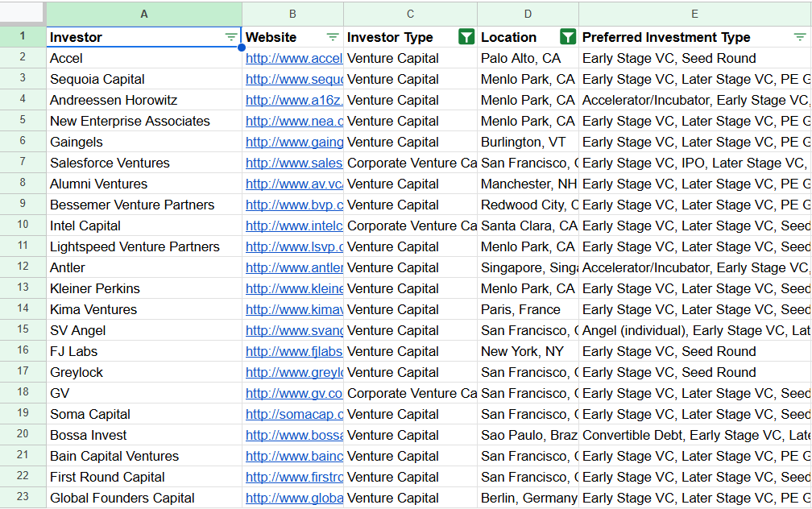Select the row 10 header

[23, 226]
